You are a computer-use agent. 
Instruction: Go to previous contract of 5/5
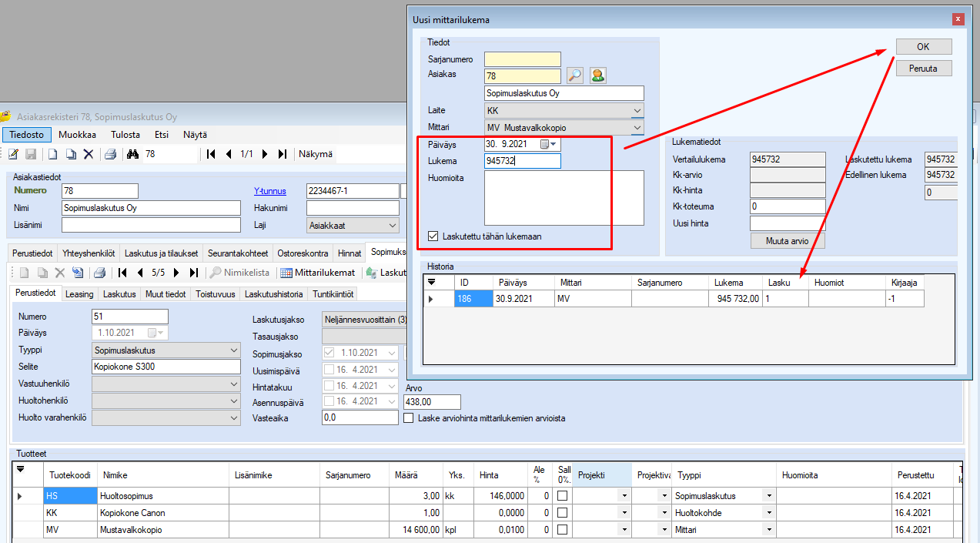pyautogui.click(x=140, y=273)
